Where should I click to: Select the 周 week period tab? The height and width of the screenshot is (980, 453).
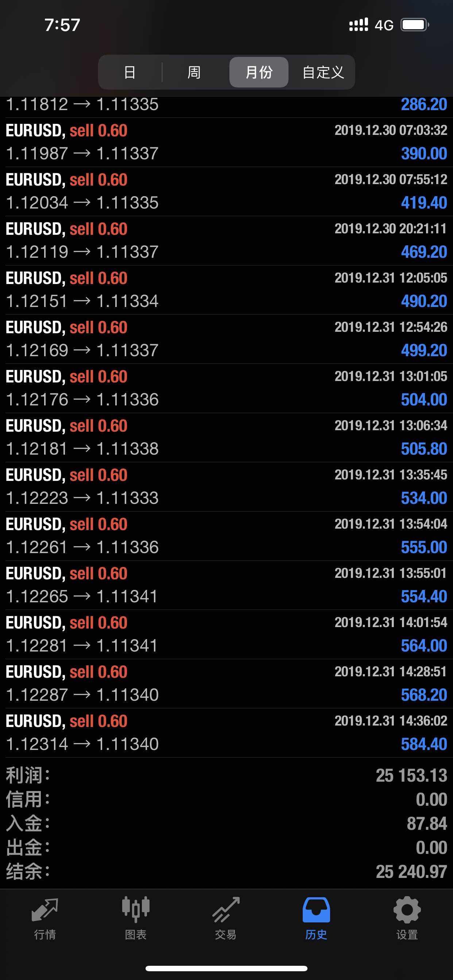click(x=194, y=72)
